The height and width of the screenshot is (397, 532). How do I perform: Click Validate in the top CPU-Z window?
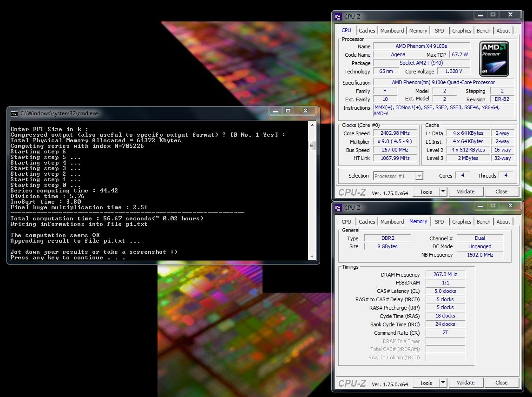[x=466, y=192]
